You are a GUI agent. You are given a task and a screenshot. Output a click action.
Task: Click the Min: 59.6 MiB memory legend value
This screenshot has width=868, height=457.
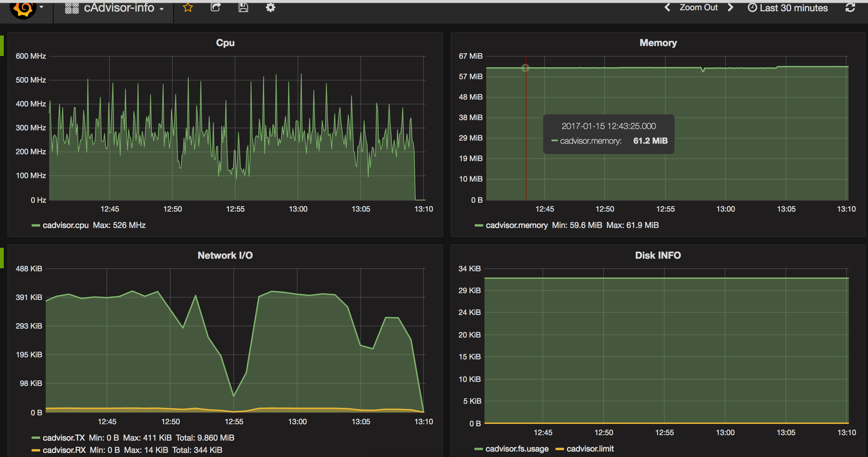click(x=577, y=225)
